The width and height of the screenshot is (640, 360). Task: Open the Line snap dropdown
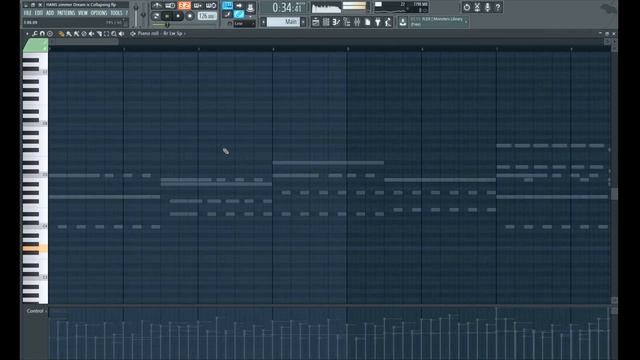point(244,23)
